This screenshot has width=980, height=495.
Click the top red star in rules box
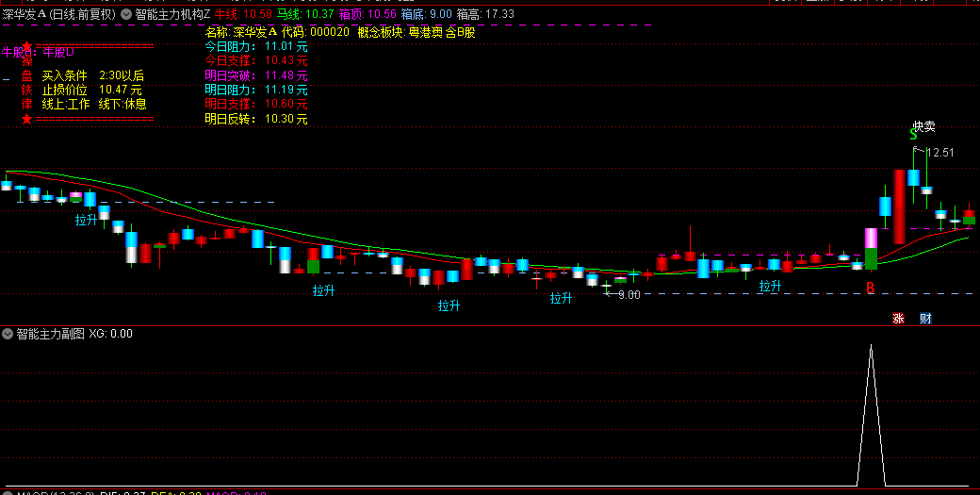pyautogui.click(x=26, y=45)
